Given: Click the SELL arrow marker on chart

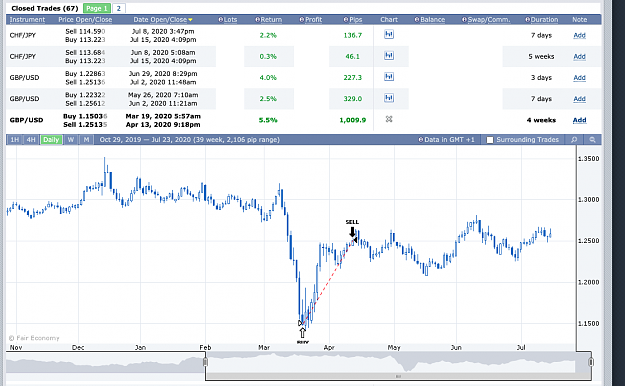Looking at the screenshot, I should [352, 232].
